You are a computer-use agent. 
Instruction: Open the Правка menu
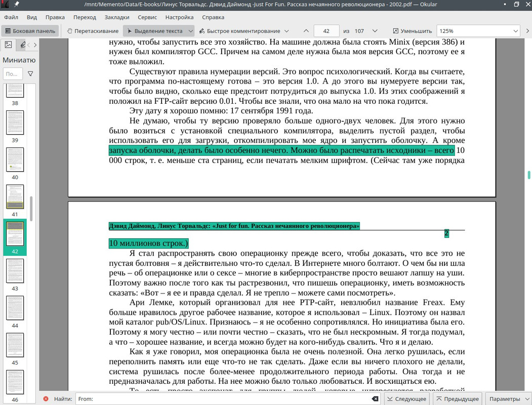click(55, 17)
